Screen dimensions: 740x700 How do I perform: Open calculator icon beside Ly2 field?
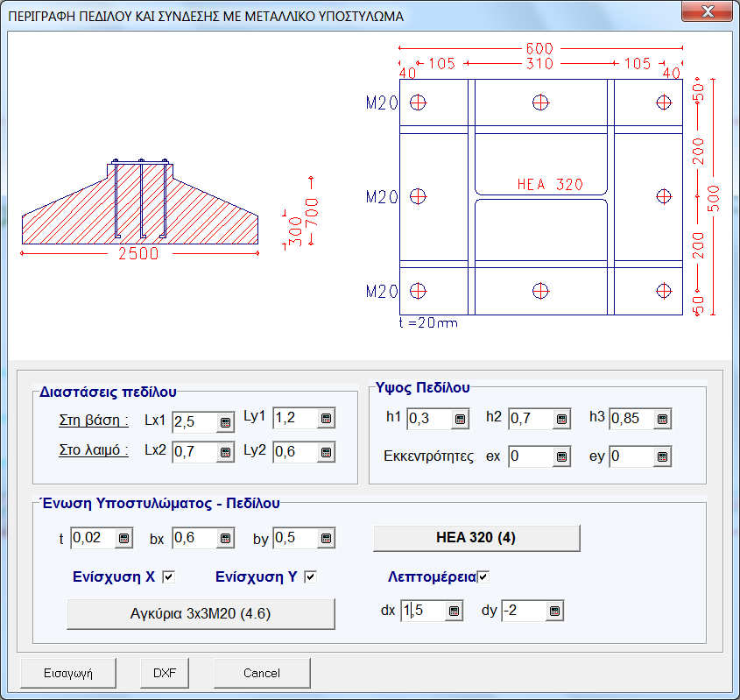click(326, 453)
